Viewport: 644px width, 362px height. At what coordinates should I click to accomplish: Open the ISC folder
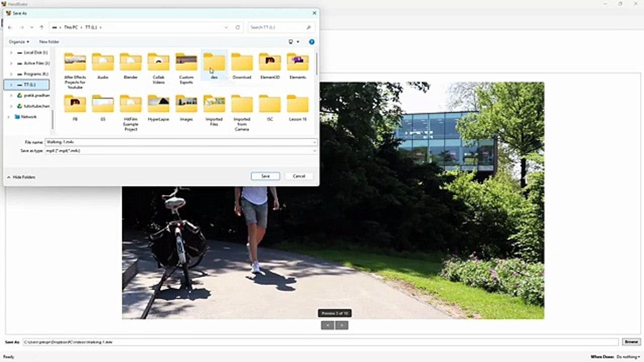tap(270, 108)
